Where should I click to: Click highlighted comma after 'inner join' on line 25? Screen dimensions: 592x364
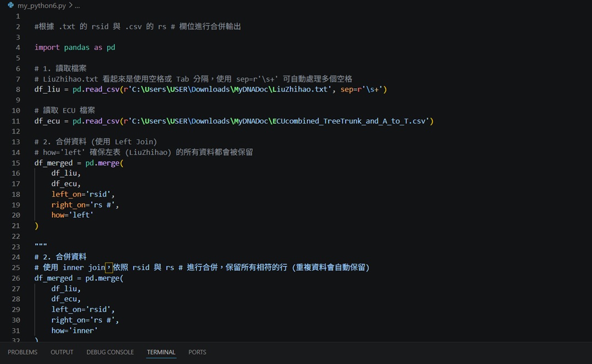[109, 267]
